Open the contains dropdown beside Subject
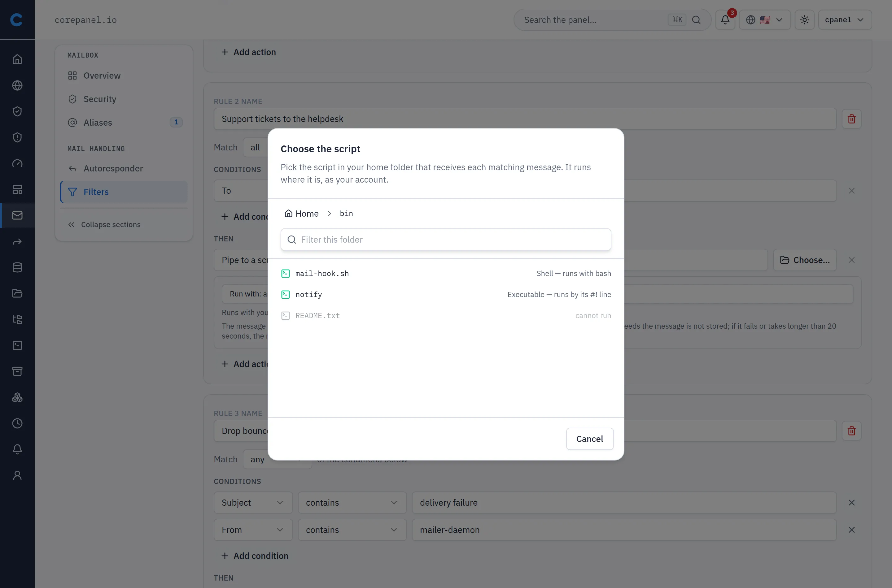892x588 pixels. (352, 503)
